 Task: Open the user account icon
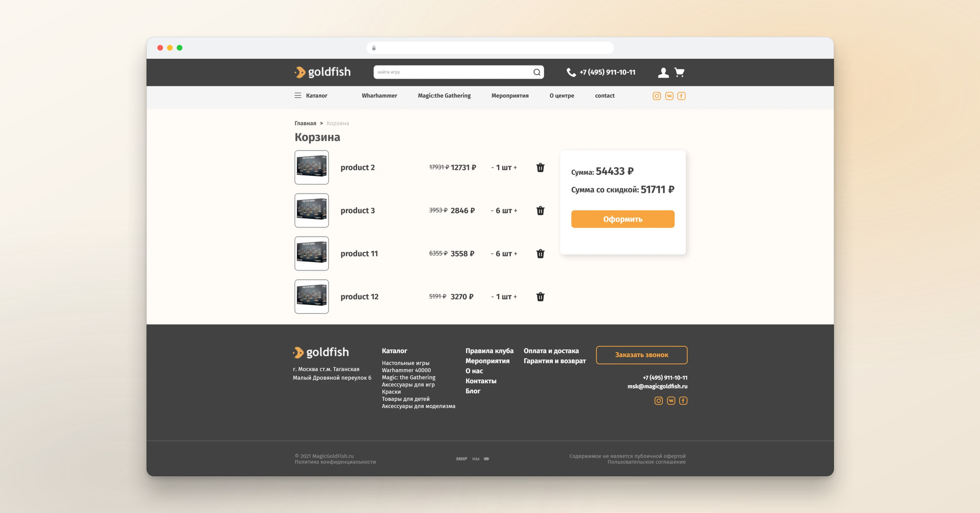663,73
